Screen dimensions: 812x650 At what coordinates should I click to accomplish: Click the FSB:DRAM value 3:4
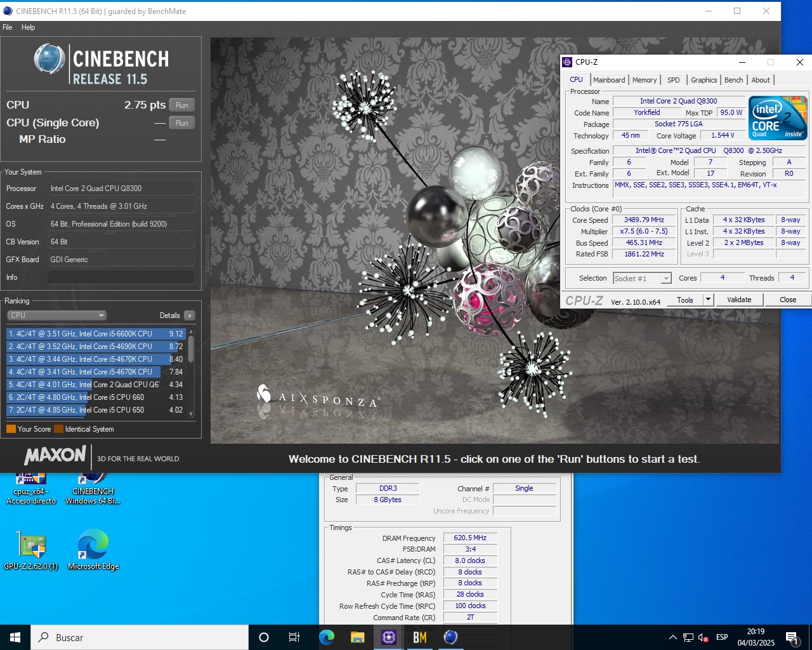tap(470, 549)
